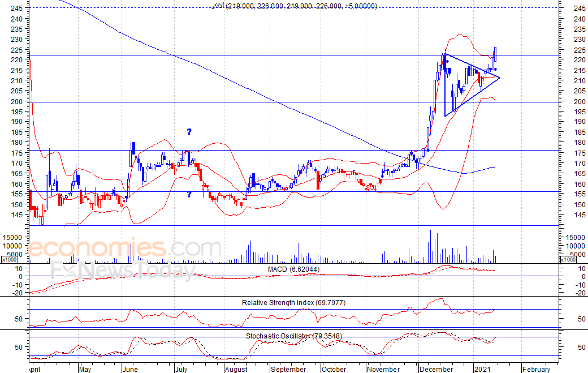
Task: Click the upper blue question mark near 185
Action: pos(189,132)
